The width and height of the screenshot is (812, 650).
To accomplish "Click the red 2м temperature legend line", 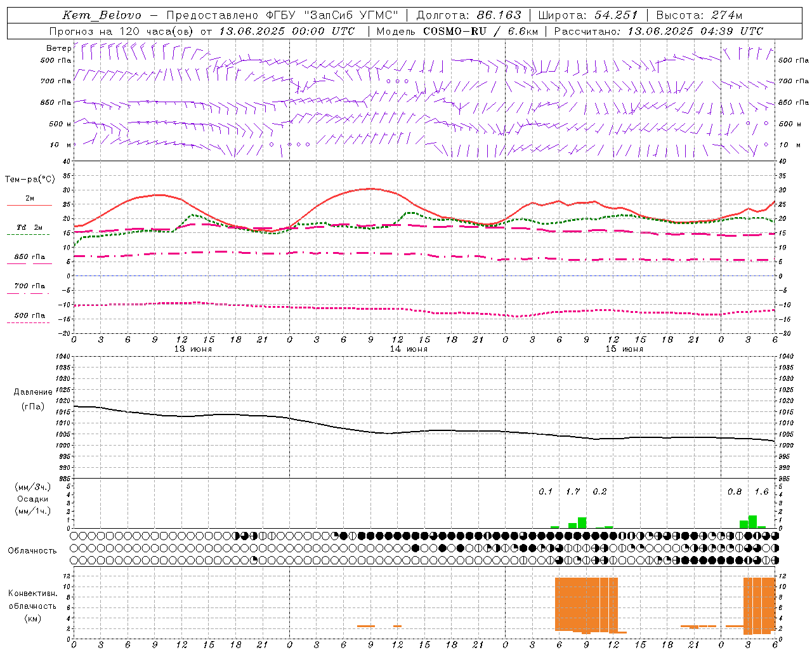I will tap(29, 205).
